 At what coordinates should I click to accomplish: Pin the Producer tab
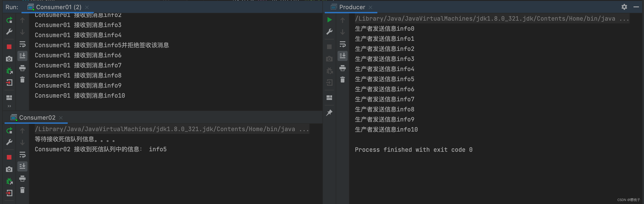(x=330, y=113)
